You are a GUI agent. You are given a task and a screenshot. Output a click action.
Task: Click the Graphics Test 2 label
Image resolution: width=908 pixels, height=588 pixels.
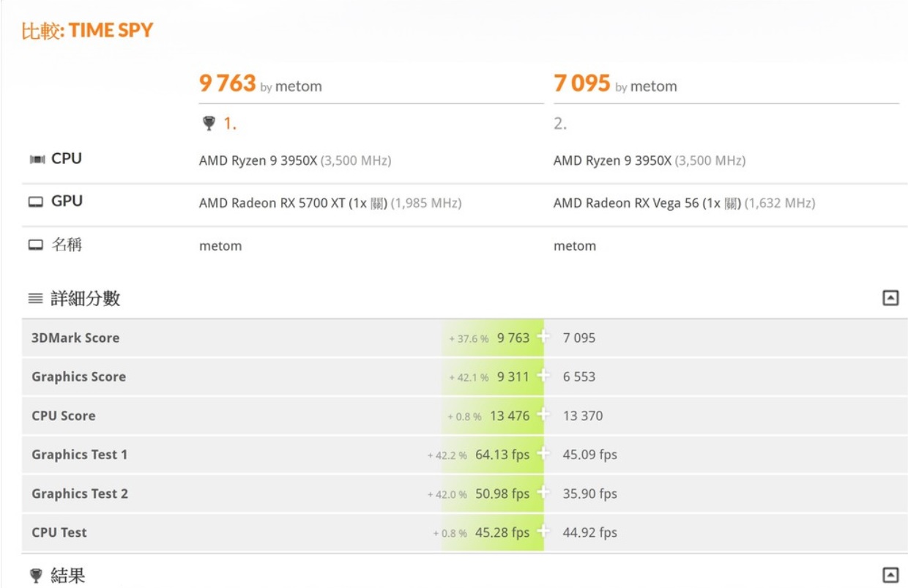click(x=80, y=494)
